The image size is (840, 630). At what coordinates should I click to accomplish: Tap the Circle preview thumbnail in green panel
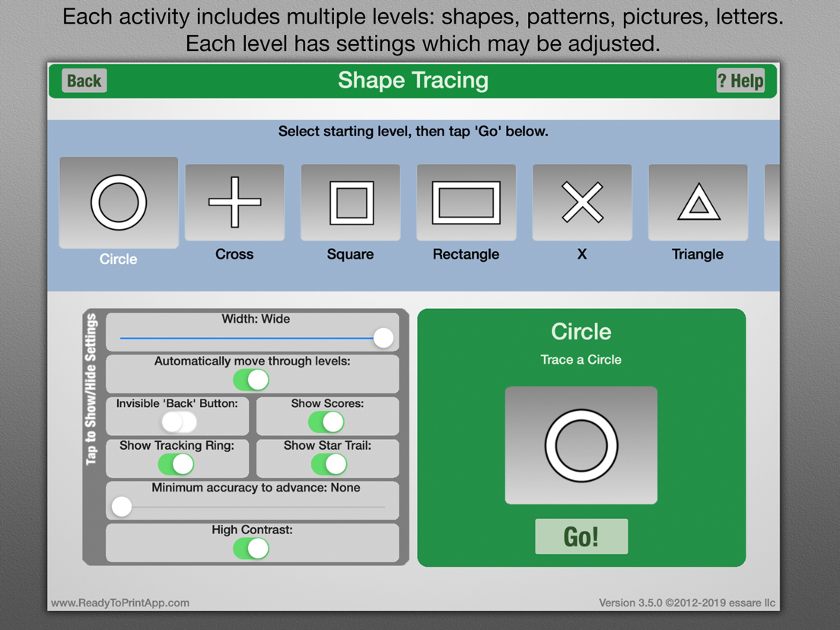pos(581,445)
